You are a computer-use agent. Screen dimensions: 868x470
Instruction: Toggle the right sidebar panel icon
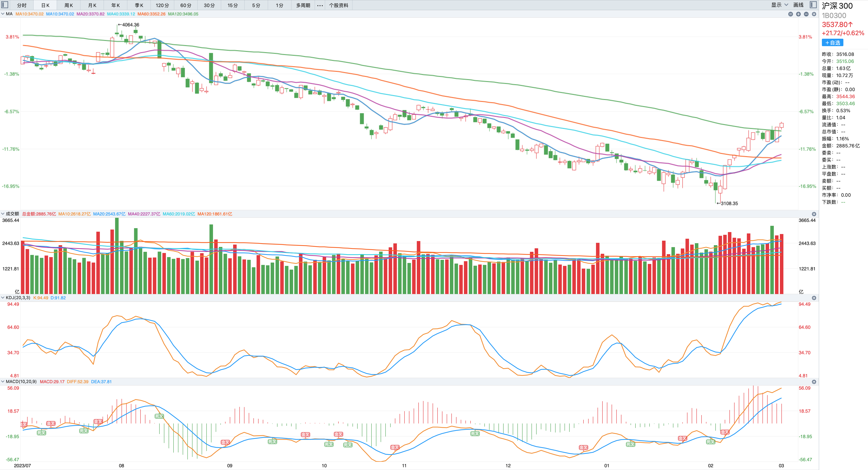(x=813, y=5)
